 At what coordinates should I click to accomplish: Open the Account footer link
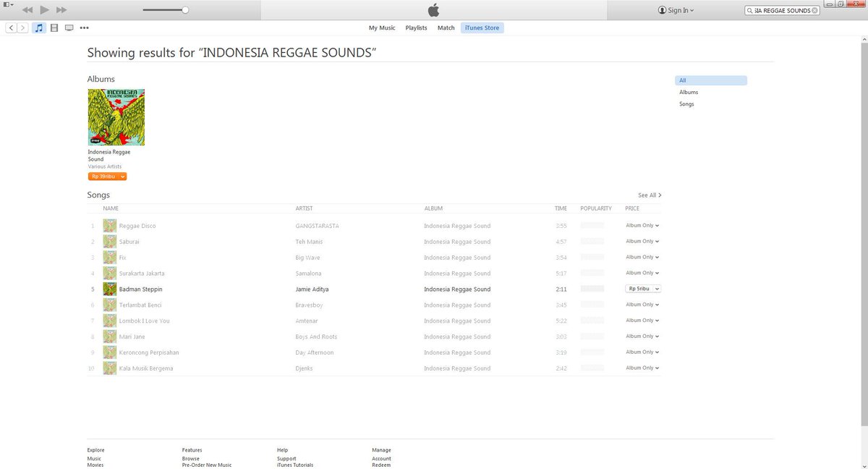(x=382, y=458)
